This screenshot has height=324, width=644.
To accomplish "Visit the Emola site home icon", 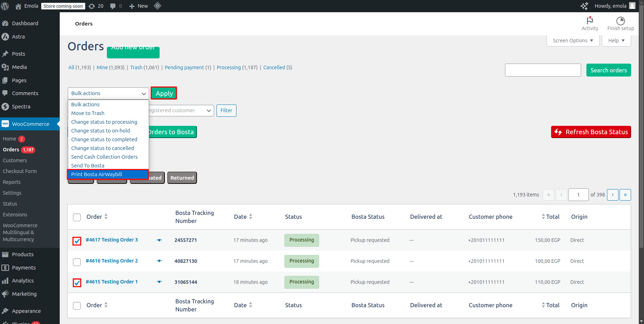I will (x=18, y=6).
